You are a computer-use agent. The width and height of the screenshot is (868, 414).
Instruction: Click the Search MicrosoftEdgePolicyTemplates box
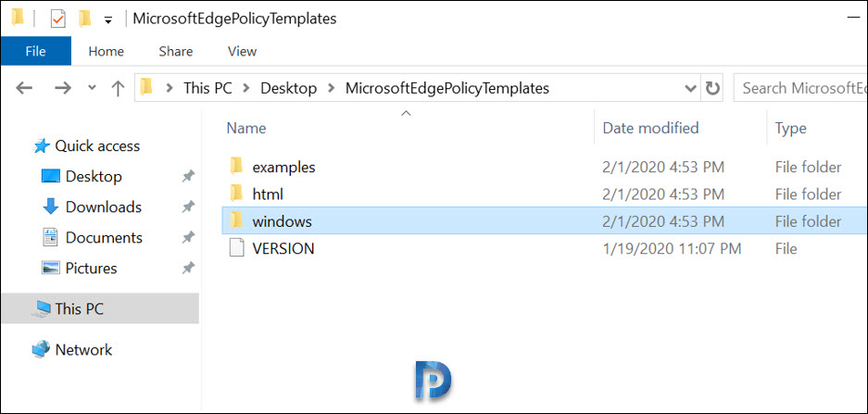pos(801,88)
